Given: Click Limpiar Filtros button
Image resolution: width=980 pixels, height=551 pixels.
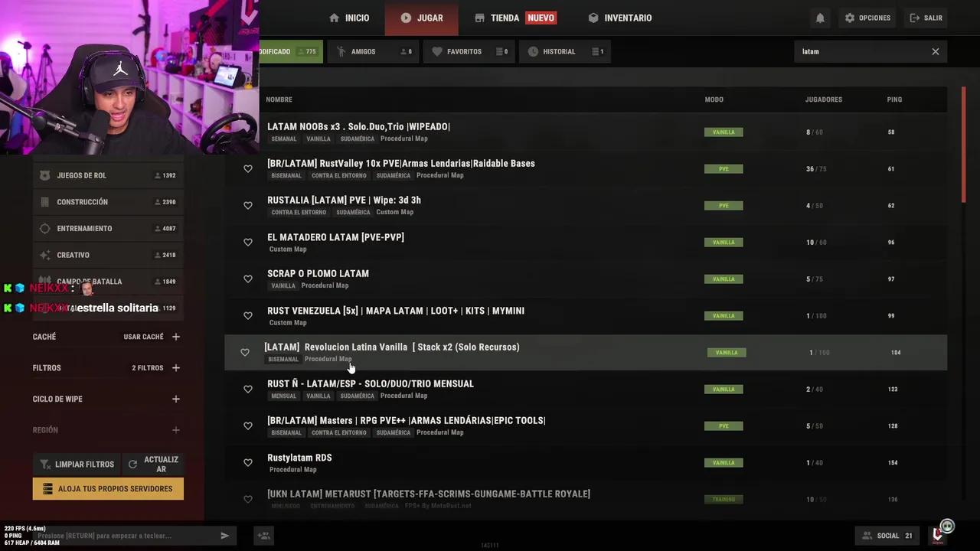Looking at the screenshot, I should tap(77, 465).
